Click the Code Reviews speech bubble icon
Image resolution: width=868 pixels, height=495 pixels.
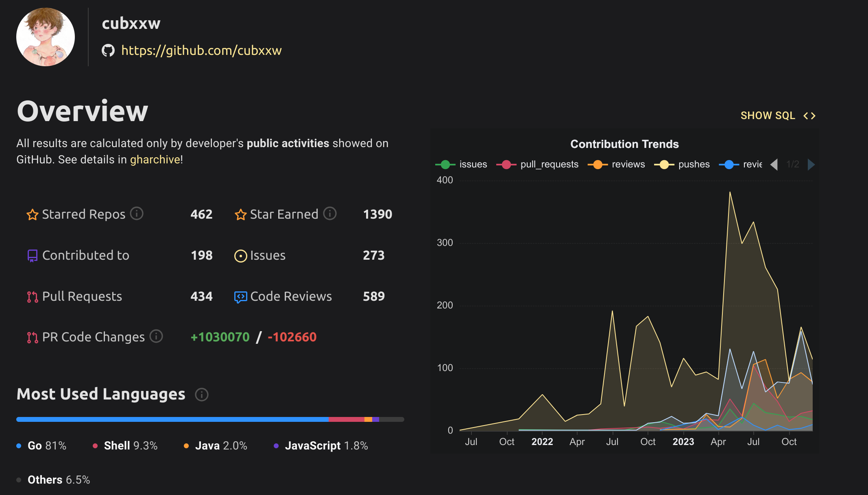[240, 297]
